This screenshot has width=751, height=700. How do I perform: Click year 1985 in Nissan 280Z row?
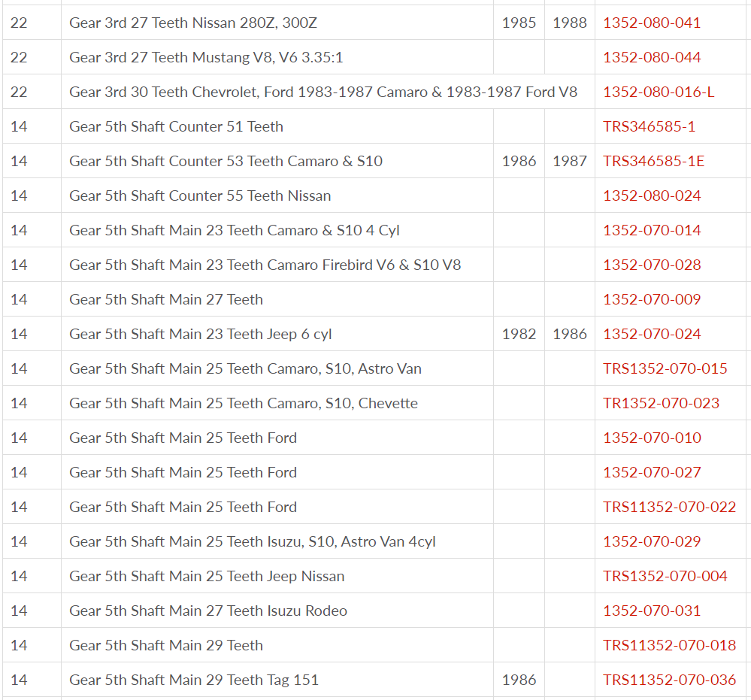(x=519, y=23)
